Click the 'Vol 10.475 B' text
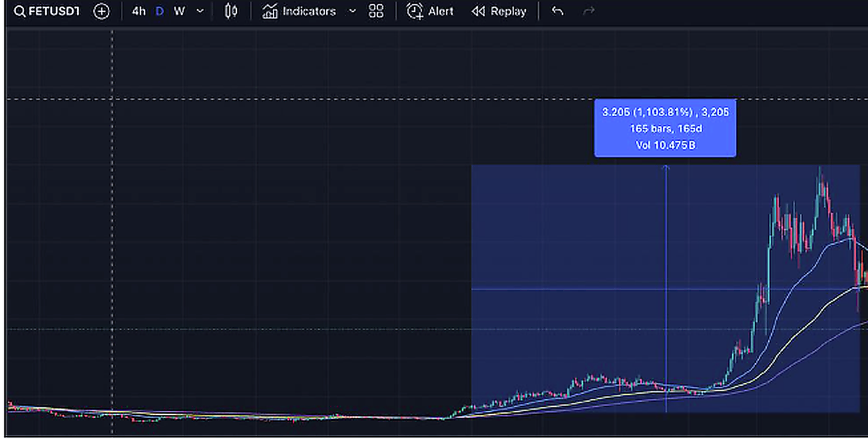 665,145
